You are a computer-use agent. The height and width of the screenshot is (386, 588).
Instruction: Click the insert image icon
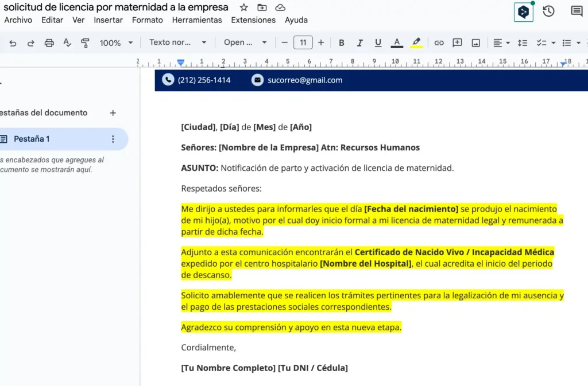tap(475, 43)
